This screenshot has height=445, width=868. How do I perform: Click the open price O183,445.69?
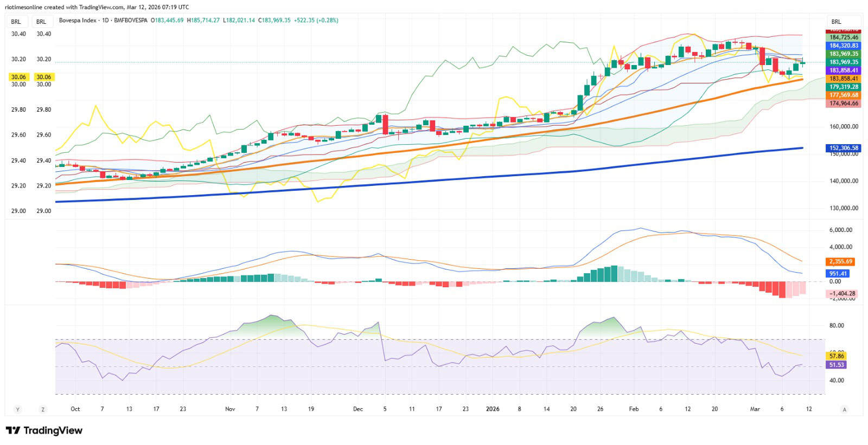(167, 20)
